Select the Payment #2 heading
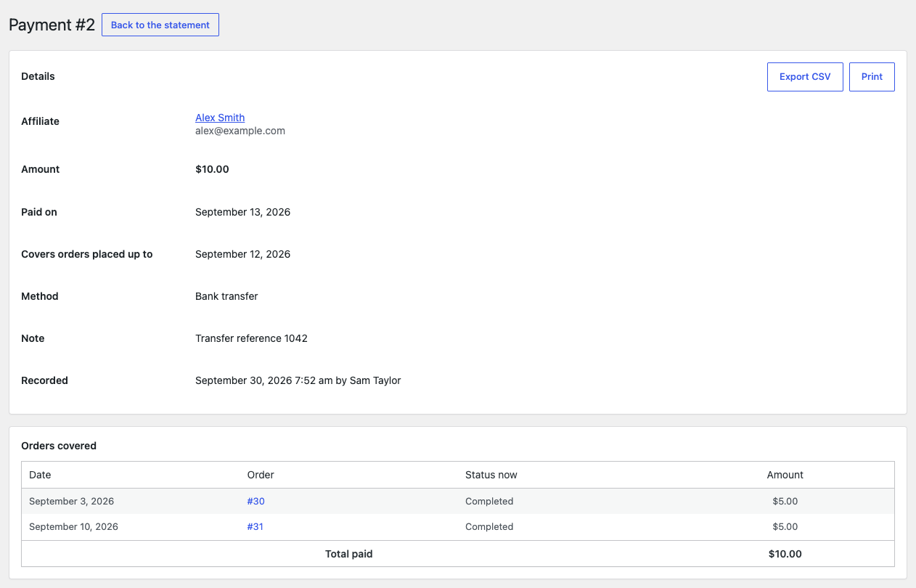 (x=52, y=25)
